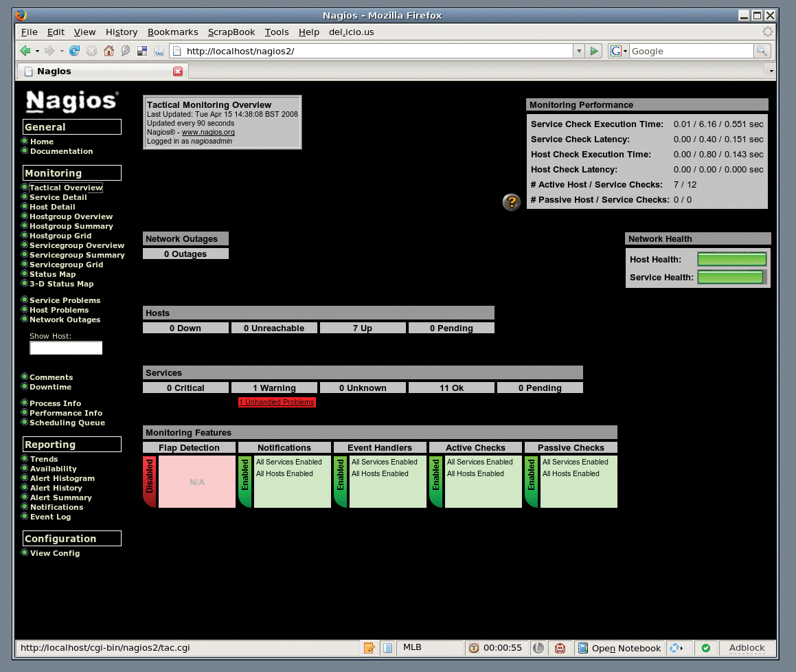Click the timer clock icon beside 00:00:55
The height and width of the screenshot is (672, 796).
pyautogui.click(x=474, y=648)
